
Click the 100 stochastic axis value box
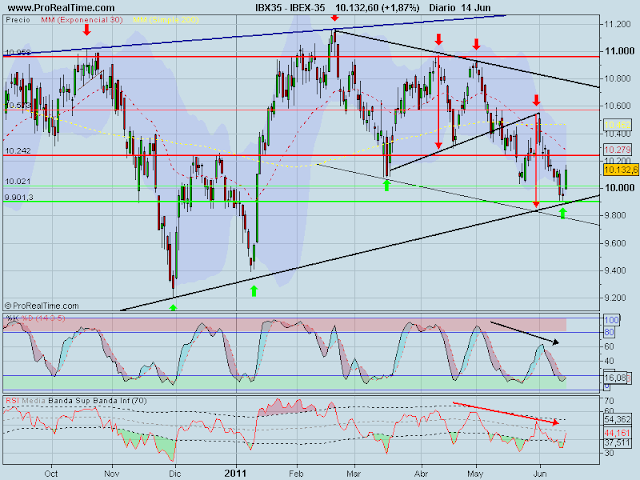click(611, 320)
